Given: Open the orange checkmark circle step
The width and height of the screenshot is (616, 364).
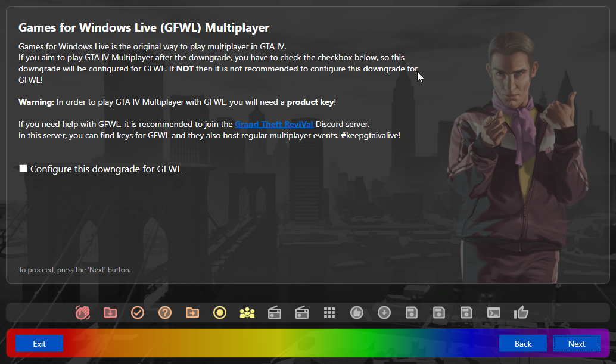Looking at the screenshot, I should 138,313.
